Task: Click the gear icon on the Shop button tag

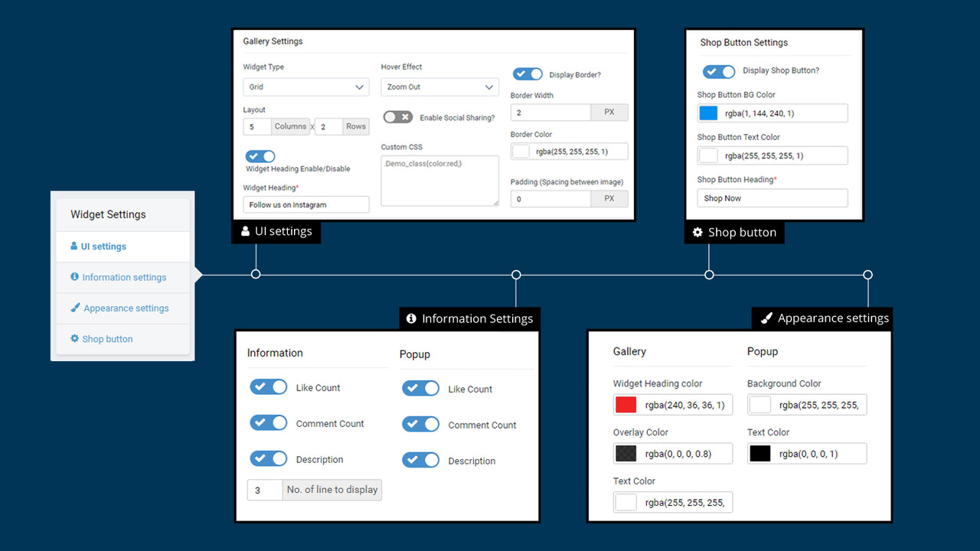Action: click(697, 232)
